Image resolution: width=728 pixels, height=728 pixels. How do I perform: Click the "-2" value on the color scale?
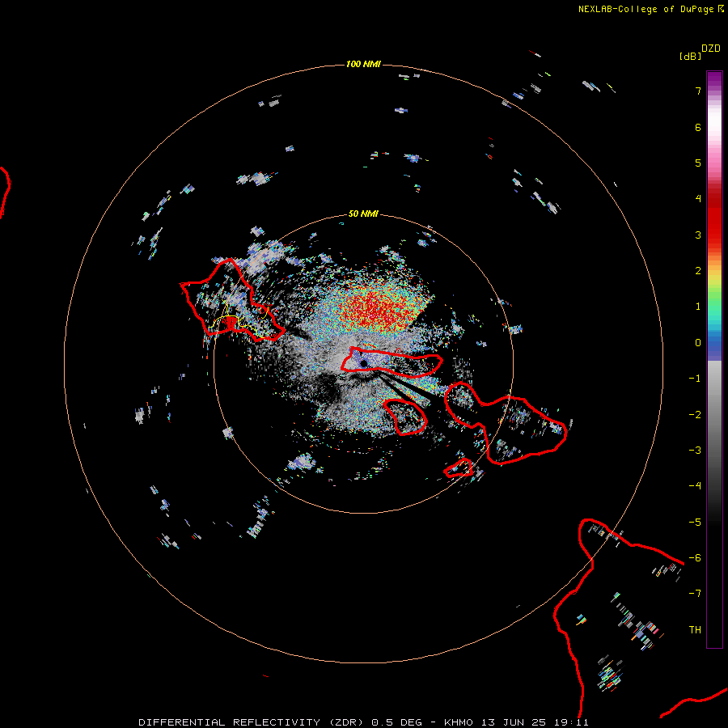[695, 415]
